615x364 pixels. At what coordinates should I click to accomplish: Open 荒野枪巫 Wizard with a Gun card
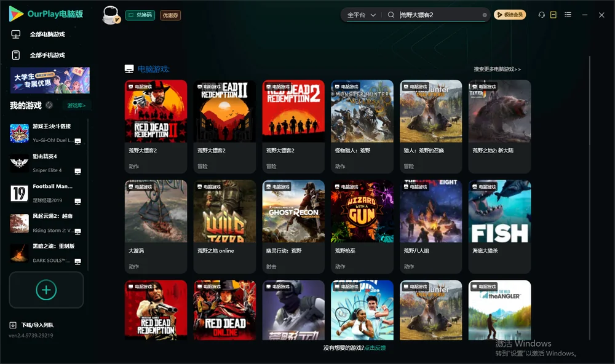click(362, 226)
